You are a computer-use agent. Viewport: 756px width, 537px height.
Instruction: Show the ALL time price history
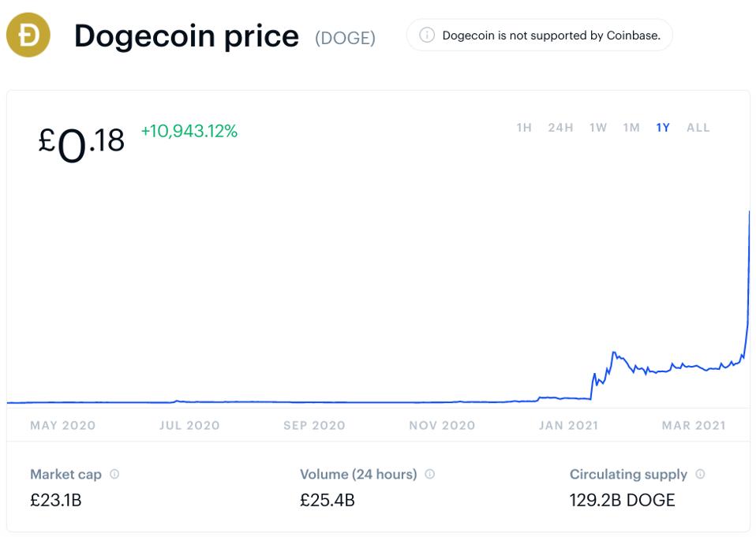point(698,127)
